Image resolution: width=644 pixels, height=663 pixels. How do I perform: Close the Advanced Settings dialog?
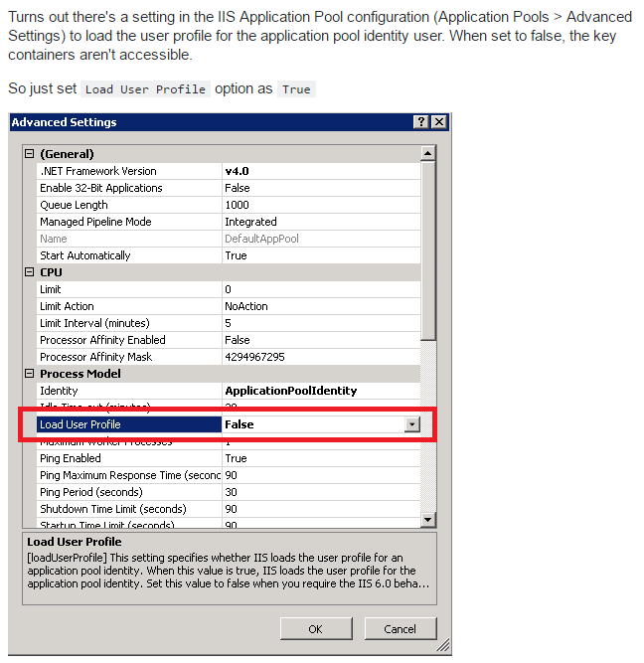tap(438, 122)
